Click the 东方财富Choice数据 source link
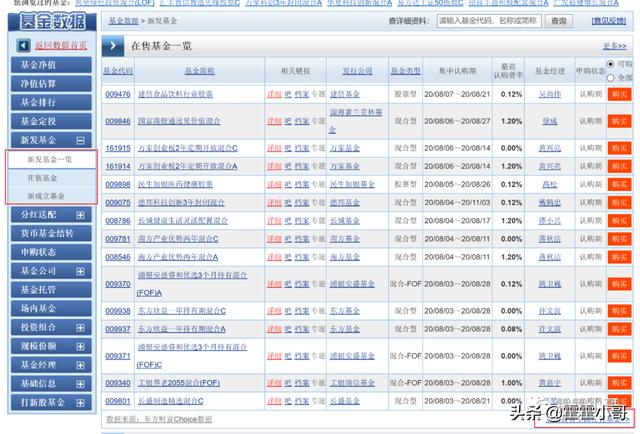Image resolution: width=640 pixels, height=434 pixels. click(178, 419)
